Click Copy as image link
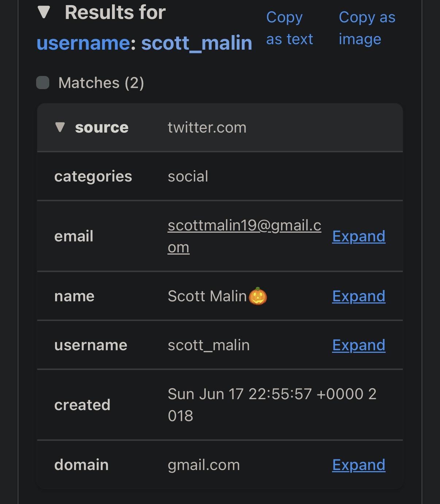The height and width of the screenshot is (504, 440). click(367, 28)
